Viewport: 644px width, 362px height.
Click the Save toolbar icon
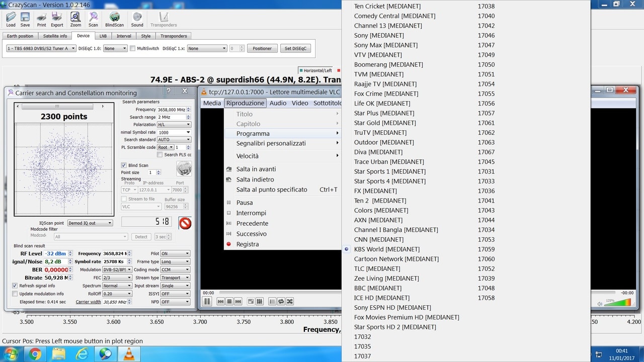click(25, 20)
